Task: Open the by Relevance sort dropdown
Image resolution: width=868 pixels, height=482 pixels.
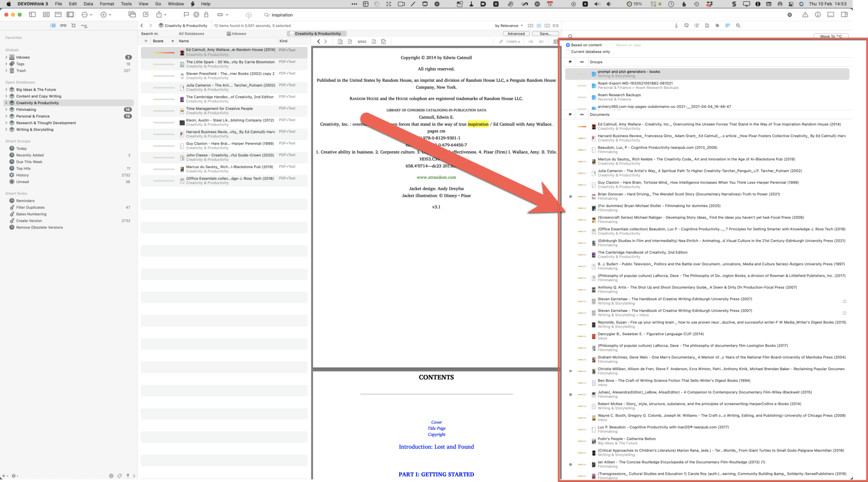Action: pyautogui.click(x=509, y=25)
